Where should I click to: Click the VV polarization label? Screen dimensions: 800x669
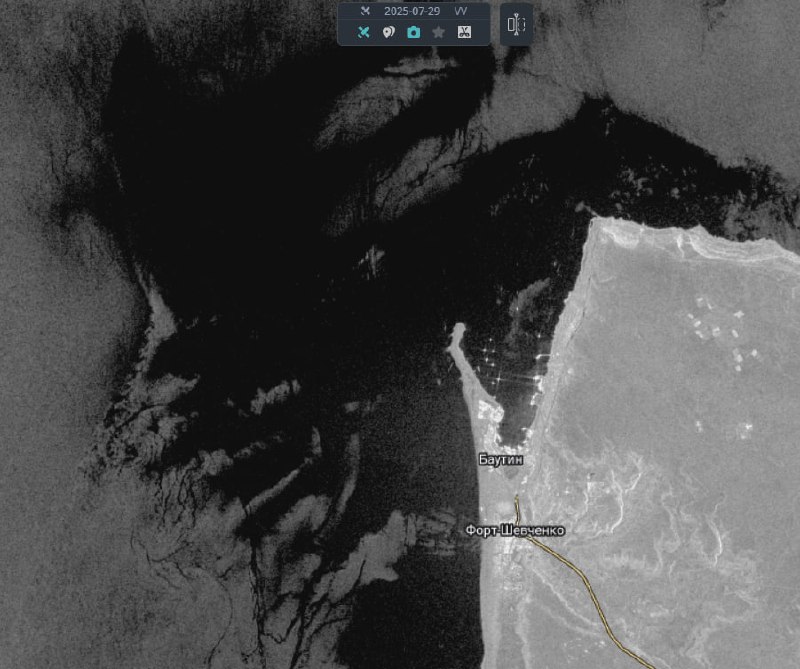pyautogui.click(x=460, y=11)
